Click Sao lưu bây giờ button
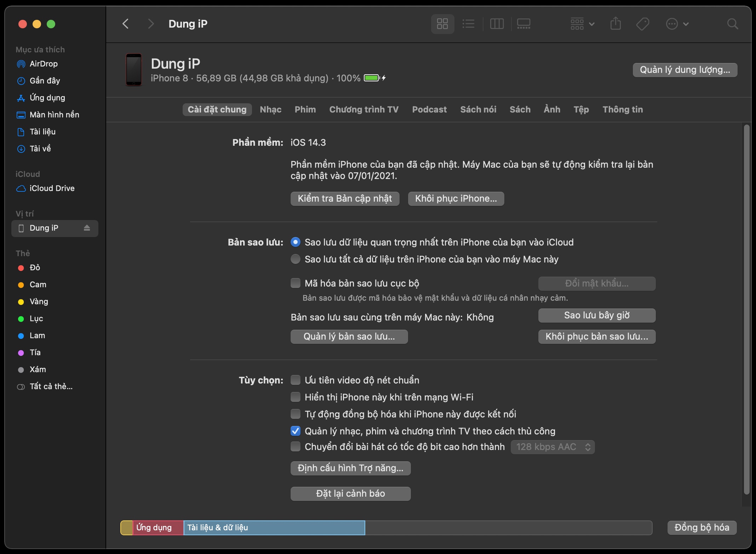Screen dimensions: 756x554 point(597,316)
